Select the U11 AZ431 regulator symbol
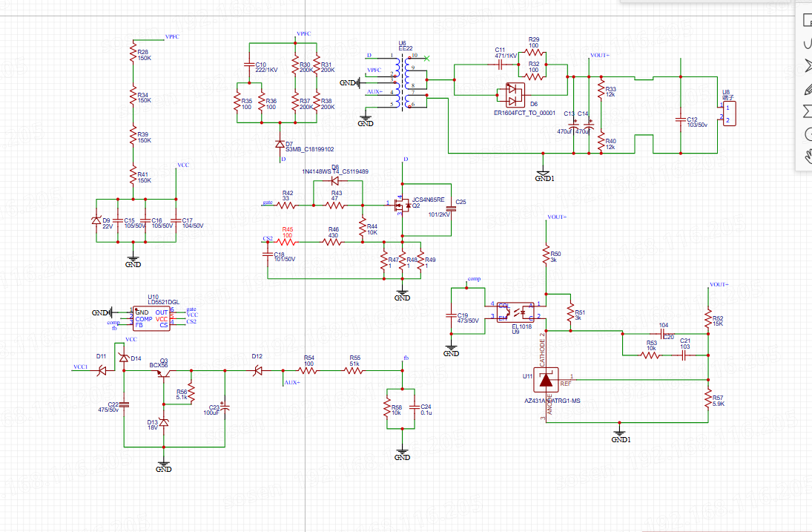The height and width of the screenshot is (532, 812). [x=547, y=380]
